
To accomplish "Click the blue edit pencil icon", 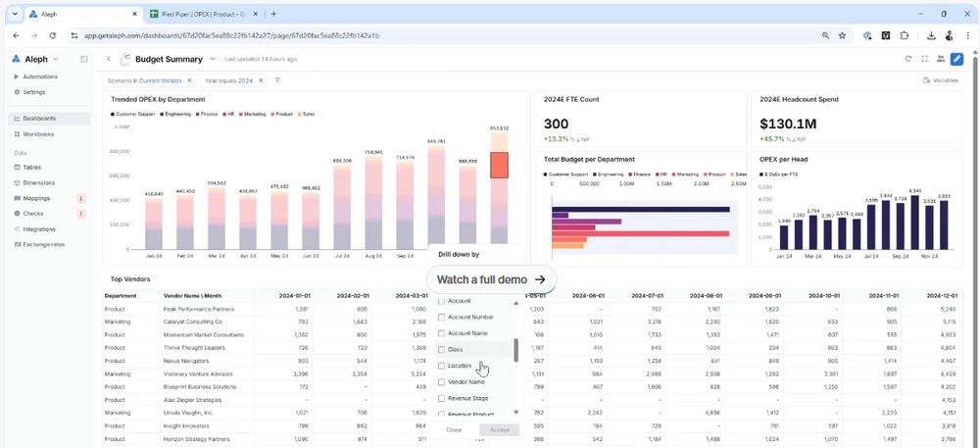I will 957,59.
